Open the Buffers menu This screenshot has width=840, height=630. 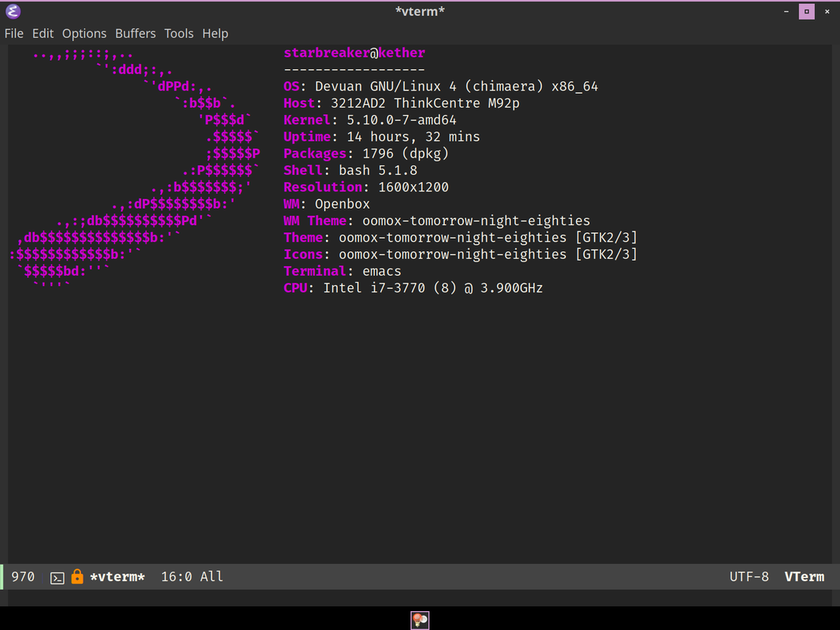pos(135,33)
